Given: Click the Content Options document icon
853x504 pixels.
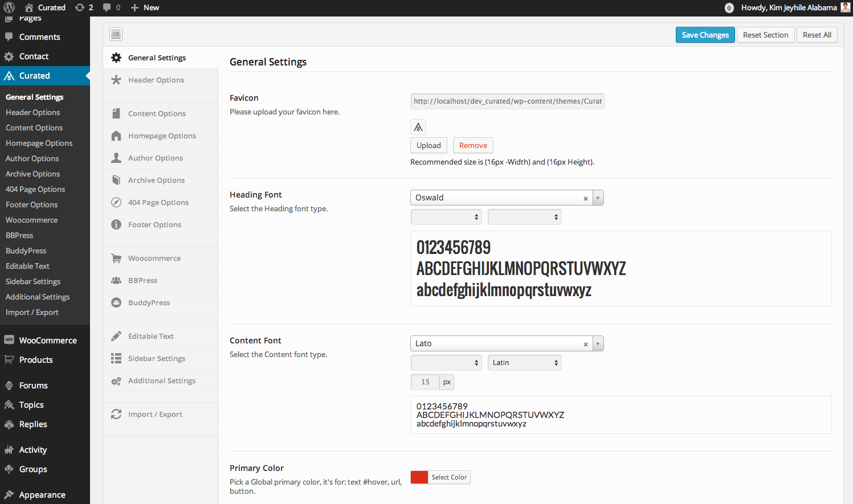Looking at the screenshot, I should click(116, 113).
